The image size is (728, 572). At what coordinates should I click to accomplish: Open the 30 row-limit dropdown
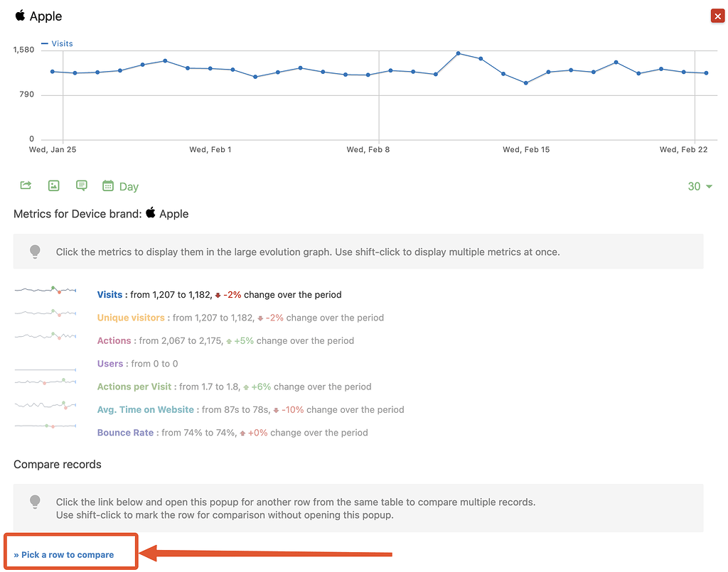[700, 185]
